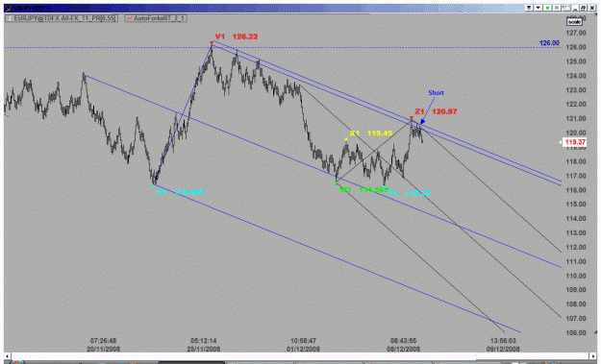Click the X1 119.45 pivot label
This screenshot has height=364, width=601.
pyautogui.click(x=370, y=133)
